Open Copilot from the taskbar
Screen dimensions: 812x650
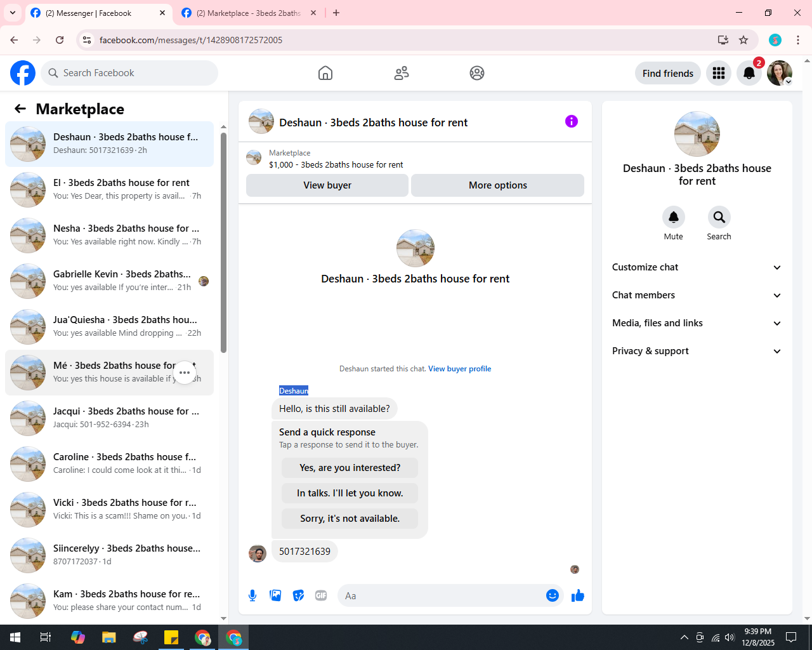point(78,637)
